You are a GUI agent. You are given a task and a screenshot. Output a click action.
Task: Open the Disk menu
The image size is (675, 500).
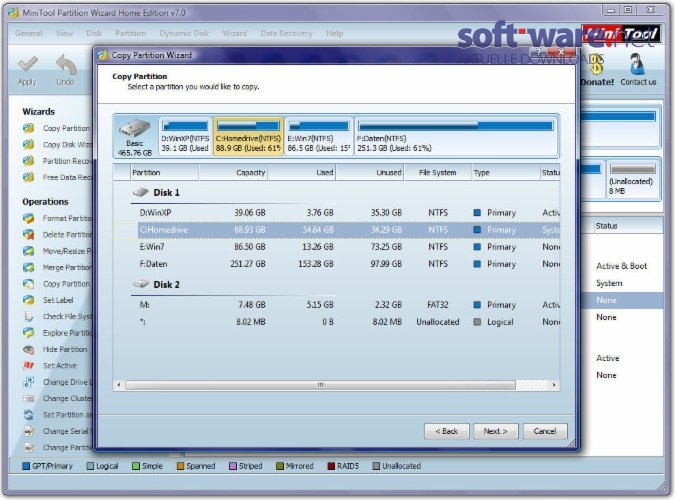(94, 33)
